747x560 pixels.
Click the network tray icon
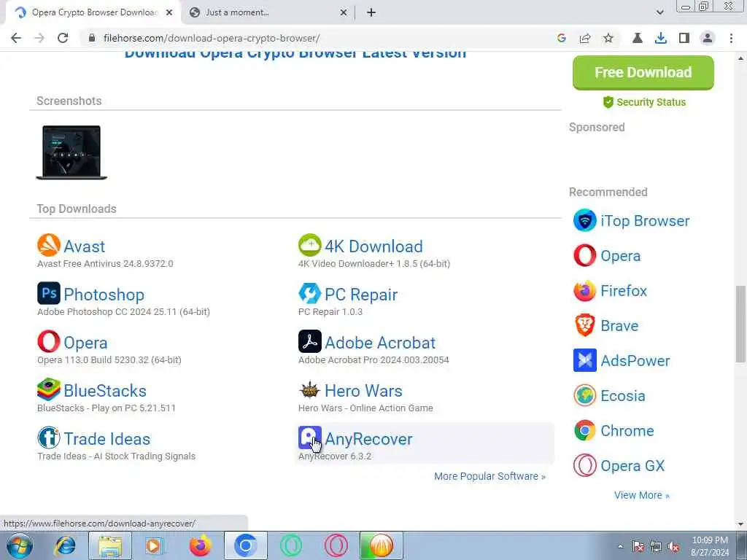tap(656, 547)
